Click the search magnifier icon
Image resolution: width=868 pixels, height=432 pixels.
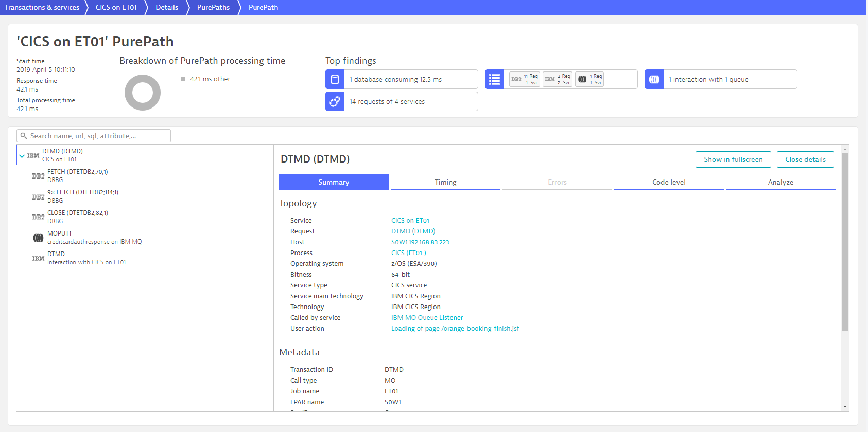(x=24, y=136)
